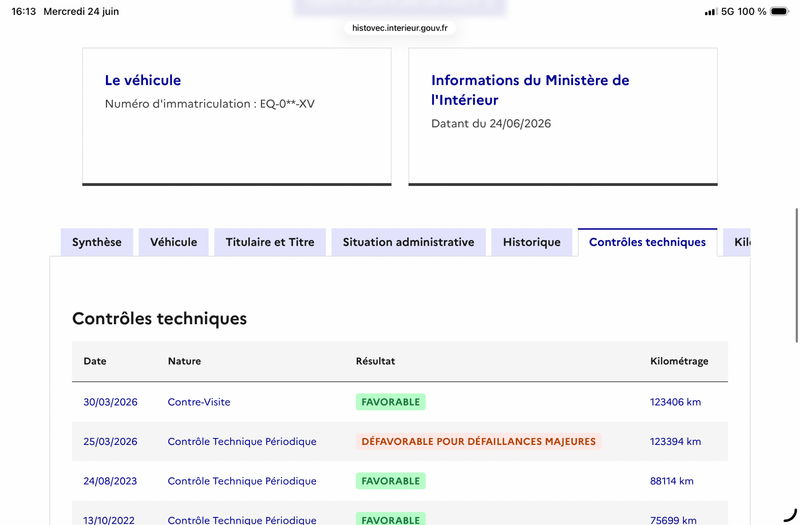800x525 pixels.
Task: Click the Kilométrage column header
Action: 679,361
